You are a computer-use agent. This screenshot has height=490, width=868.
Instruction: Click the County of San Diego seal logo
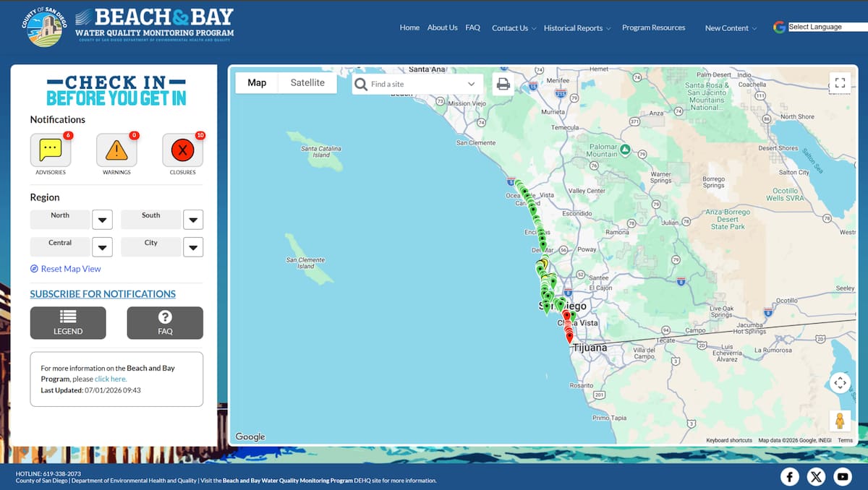(44, 27)
